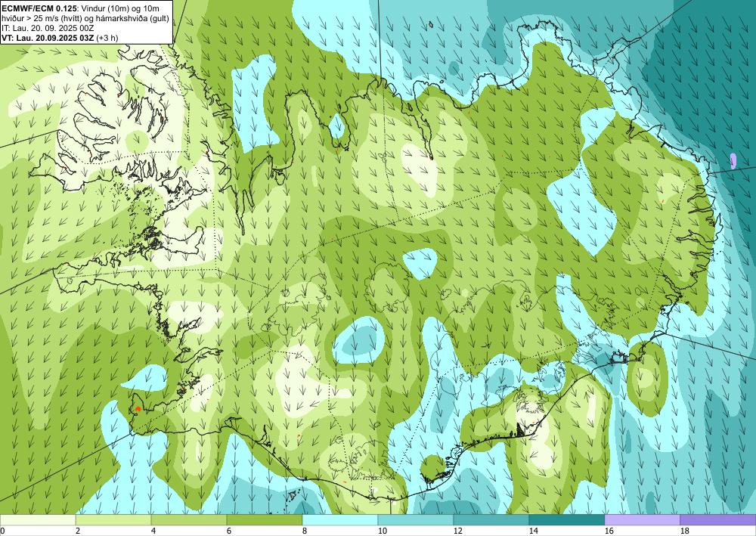
Task: Click the legend label '14'
Action: pyautogui.click(x=533, y=531)
